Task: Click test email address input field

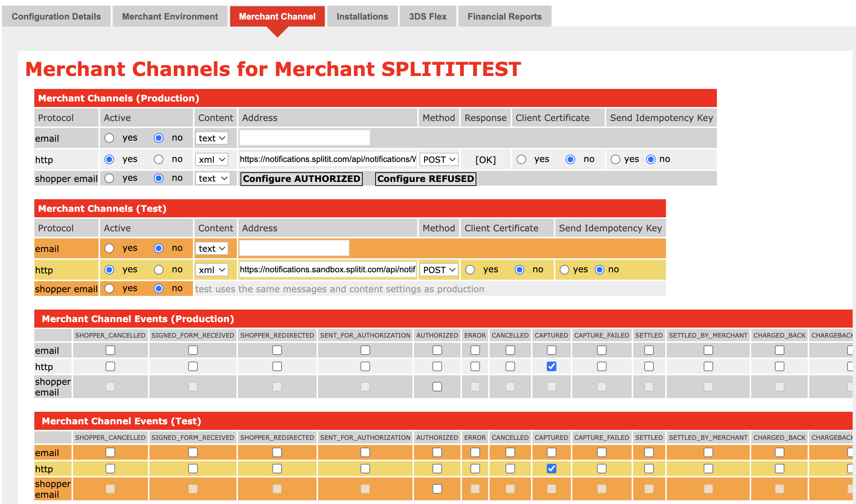Action: coord(294,248)
